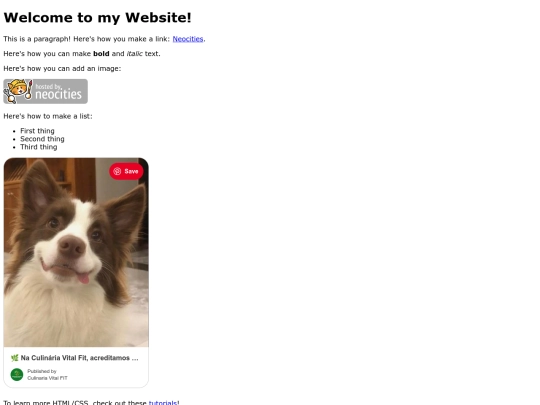
Task: Follow the tutorials link at the page bottom
Action: [x=163, y=402]
